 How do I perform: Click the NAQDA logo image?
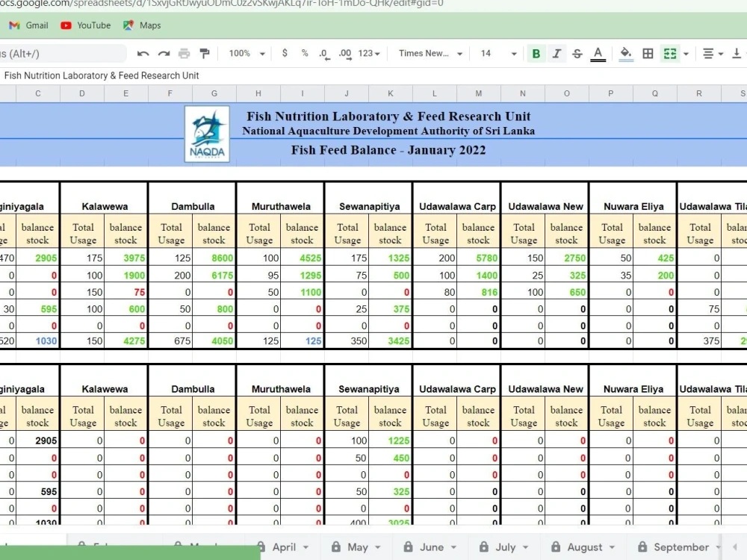[x=207, y=134]
